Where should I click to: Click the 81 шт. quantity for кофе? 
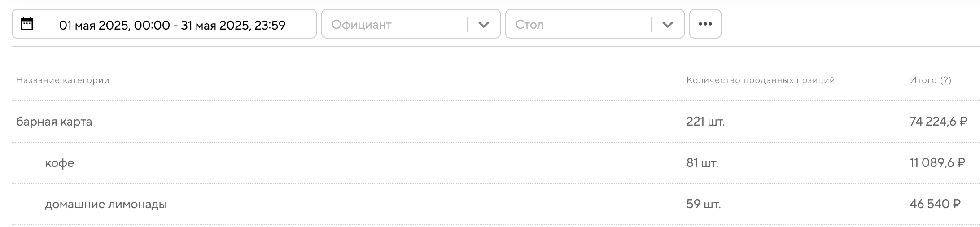point(702,163)
